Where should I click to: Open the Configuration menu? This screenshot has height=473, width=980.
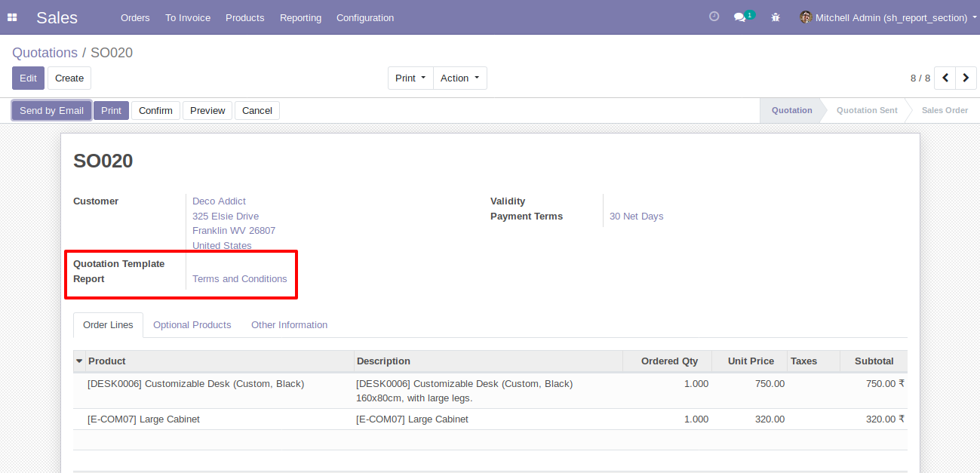tap(365, 17)
